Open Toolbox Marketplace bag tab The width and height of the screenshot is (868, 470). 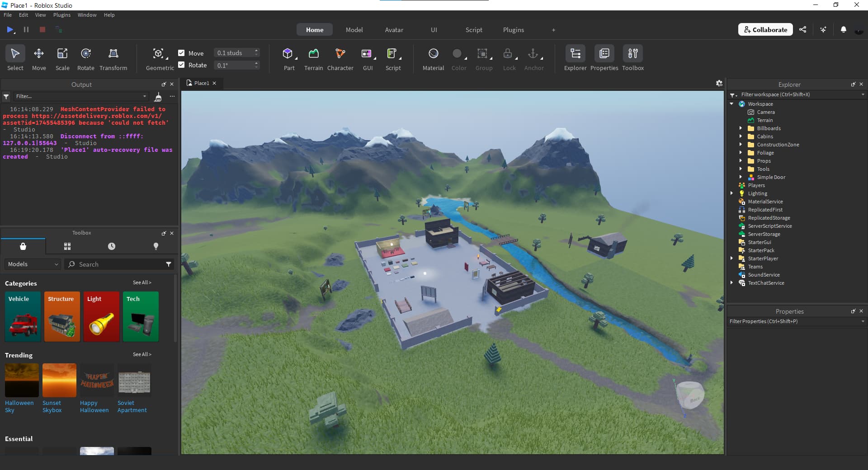click(x=23, y=246)
